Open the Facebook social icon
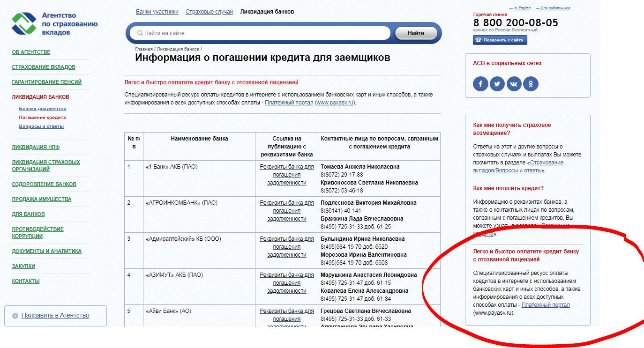Viewport: 644px width, 348px height. pyautogui.click(x=480, y=84)
